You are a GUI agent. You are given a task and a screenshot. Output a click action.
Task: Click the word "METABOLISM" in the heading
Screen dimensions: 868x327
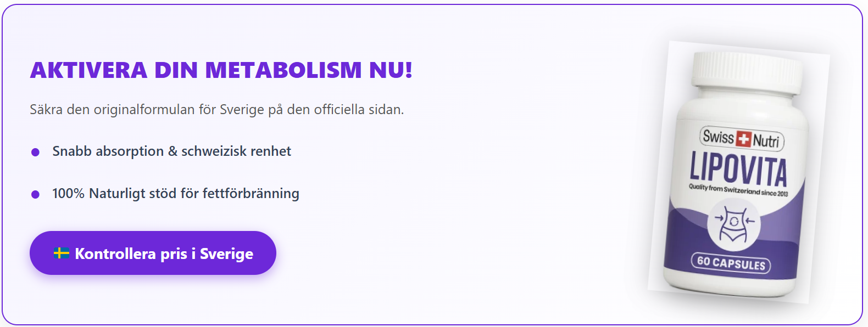(283, 70)
